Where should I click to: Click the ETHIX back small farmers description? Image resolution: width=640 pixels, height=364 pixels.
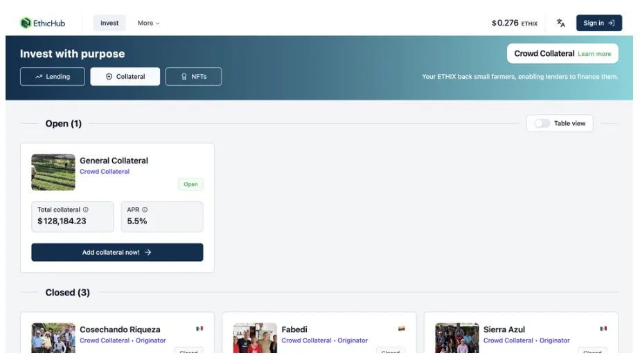[x=520, y=77]
